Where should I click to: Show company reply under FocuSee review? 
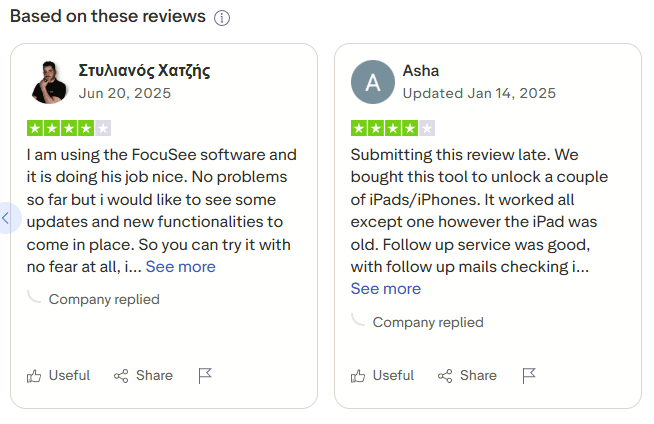(103, 299)
